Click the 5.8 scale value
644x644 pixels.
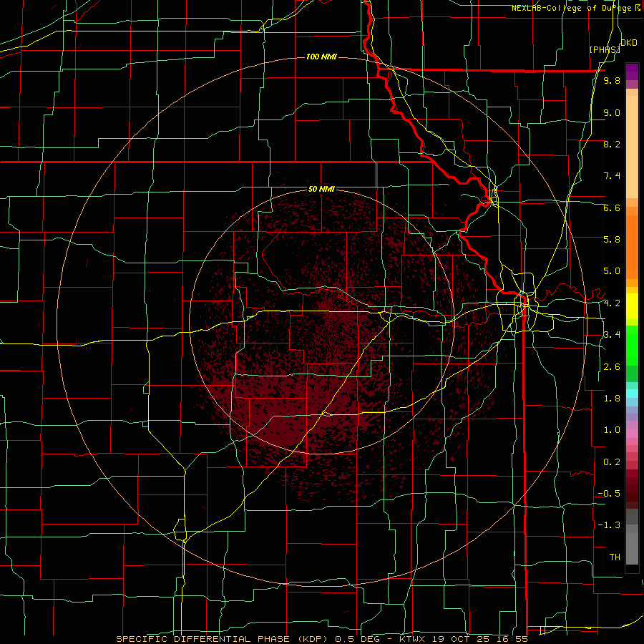tap(612, 240)
